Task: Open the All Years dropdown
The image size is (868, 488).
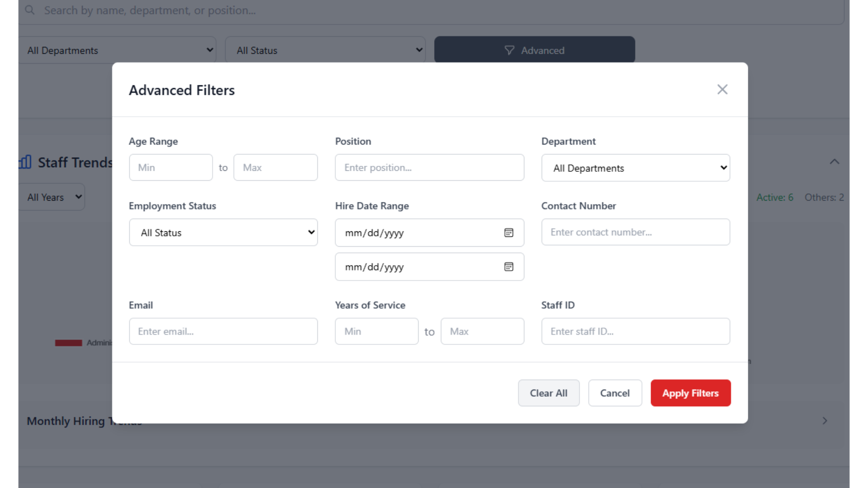Action: pyautogui.click(x=51, y=197)
